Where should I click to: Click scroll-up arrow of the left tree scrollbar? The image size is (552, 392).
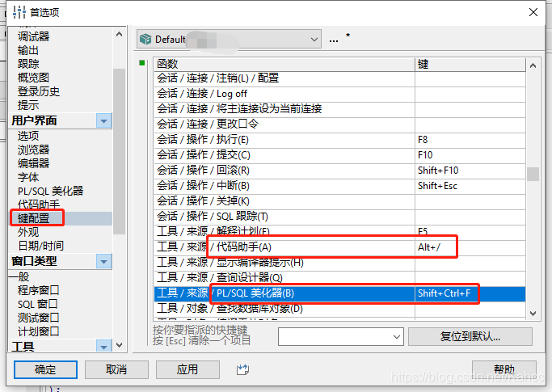point(119,34)
